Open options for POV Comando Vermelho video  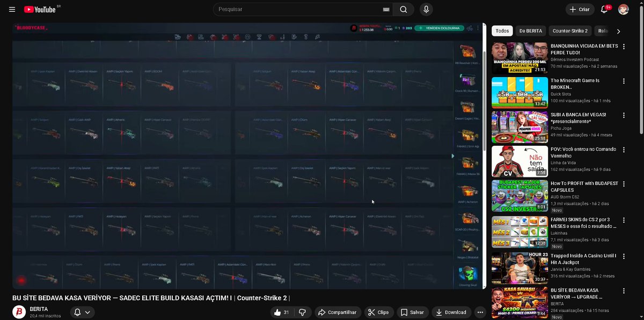(x=624, y=150)
